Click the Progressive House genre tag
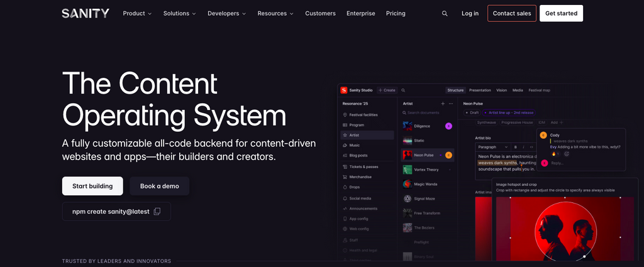This screenshot has height=267, width=644. (x=516, y=123)
